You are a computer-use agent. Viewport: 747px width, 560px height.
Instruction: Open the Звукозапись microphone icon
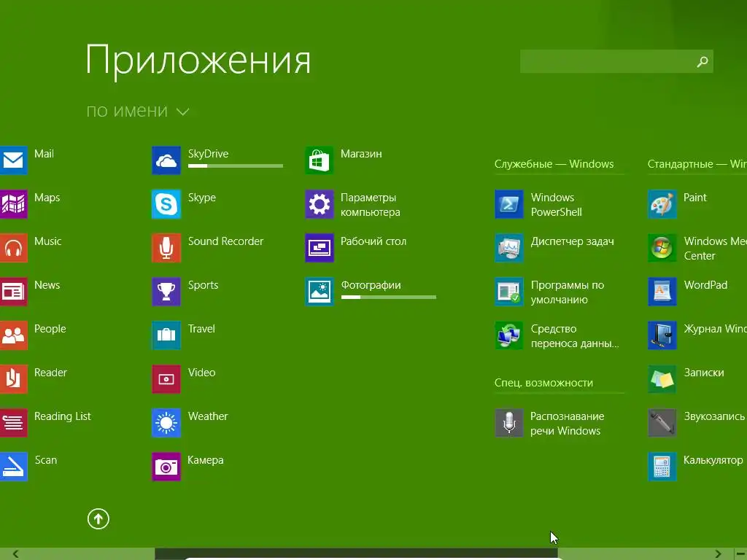point(662,423)
